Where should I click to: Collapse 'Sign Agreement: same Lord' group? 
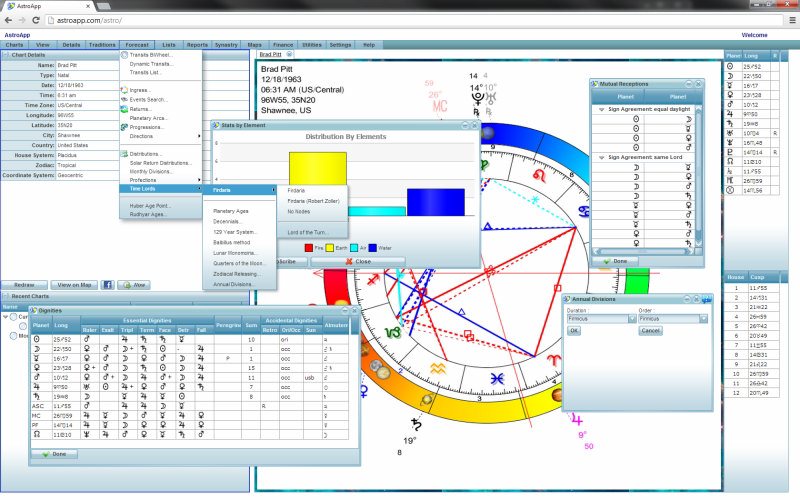(x=599, y=157)
